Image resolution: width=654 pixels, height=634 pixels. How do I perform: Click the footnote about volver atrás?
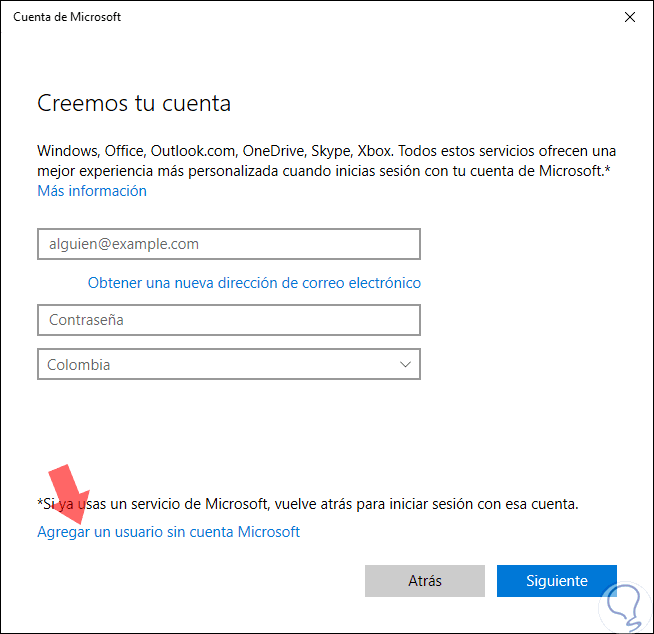pos(308,504)
